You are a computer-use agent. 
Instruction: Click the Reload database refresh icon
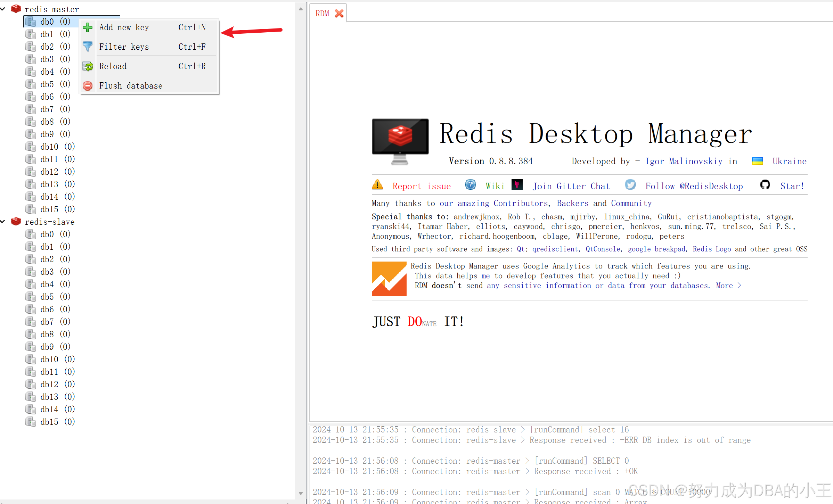88,66
